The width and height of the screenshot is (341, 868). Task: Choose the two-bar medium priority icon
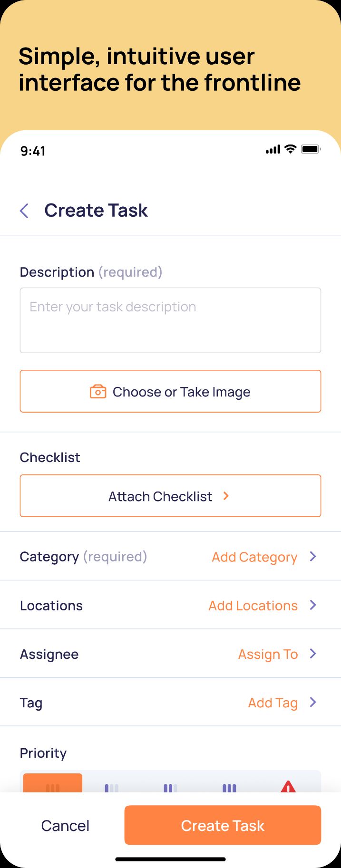pyautogui.click(x=170, y=788)
